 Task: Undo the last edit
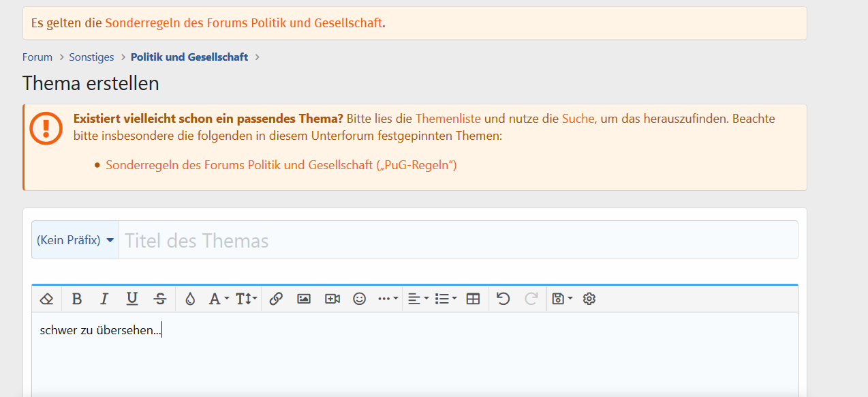pyautogui.click(x=503, y=299)
